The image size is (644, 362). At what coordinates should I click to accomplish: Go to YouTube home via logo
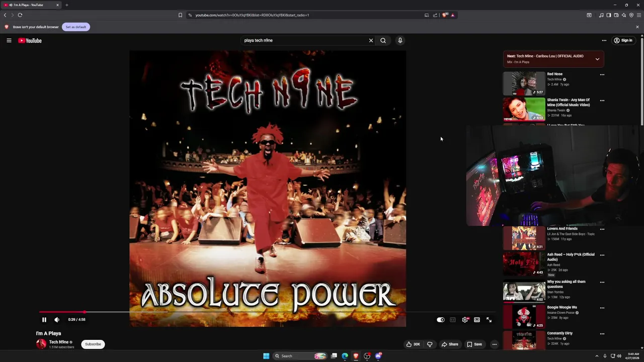tap(30, 40)
